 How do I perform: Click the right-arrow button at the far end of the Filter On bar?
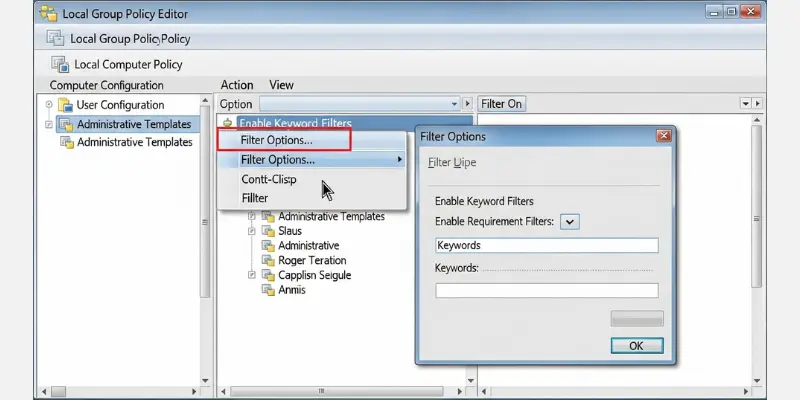coord(758,104)
